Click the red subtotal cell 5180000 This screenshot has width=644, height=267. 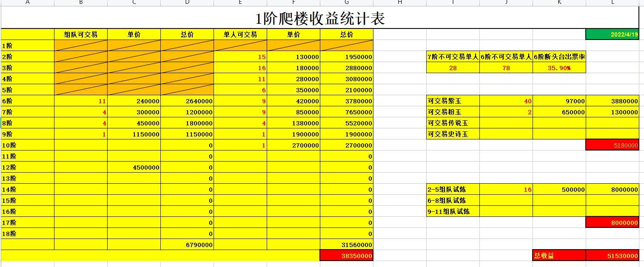pyautogui.click(x=613, y=145)
